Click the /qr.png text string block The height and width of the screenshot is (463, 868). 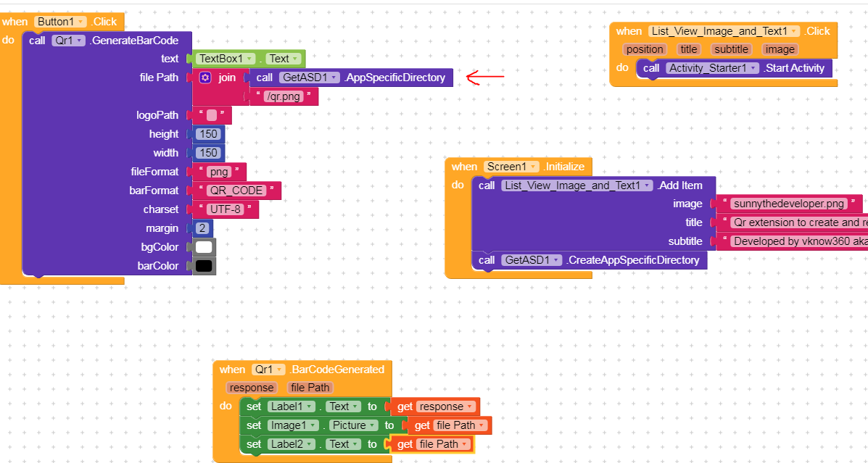[x=284, y=96]
